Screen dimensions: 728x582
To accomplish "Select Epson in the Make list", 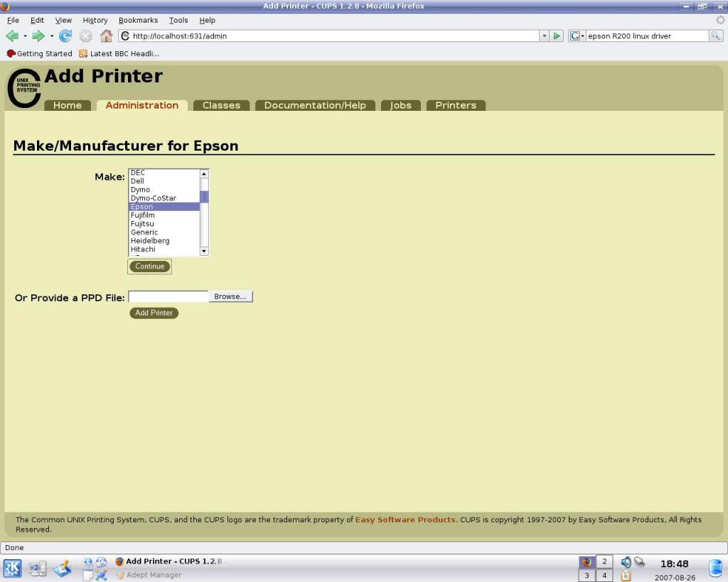I will point(164,207).
